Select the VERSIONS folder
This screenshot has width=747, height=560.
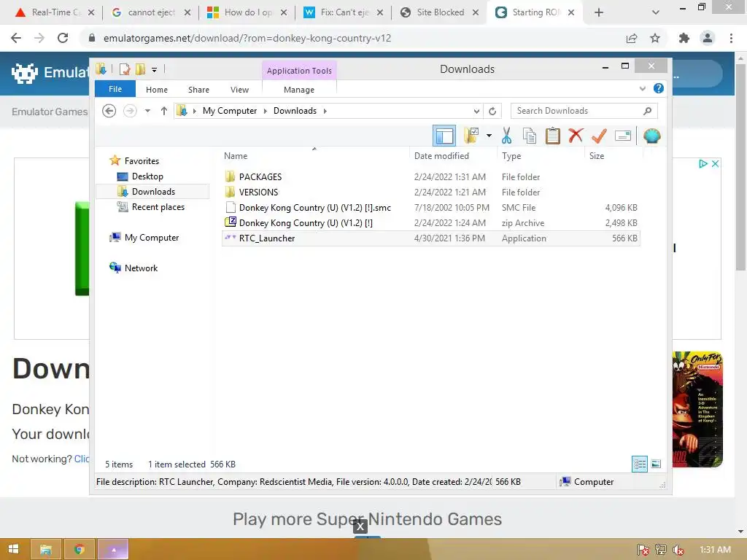click(x=259, y=192)
